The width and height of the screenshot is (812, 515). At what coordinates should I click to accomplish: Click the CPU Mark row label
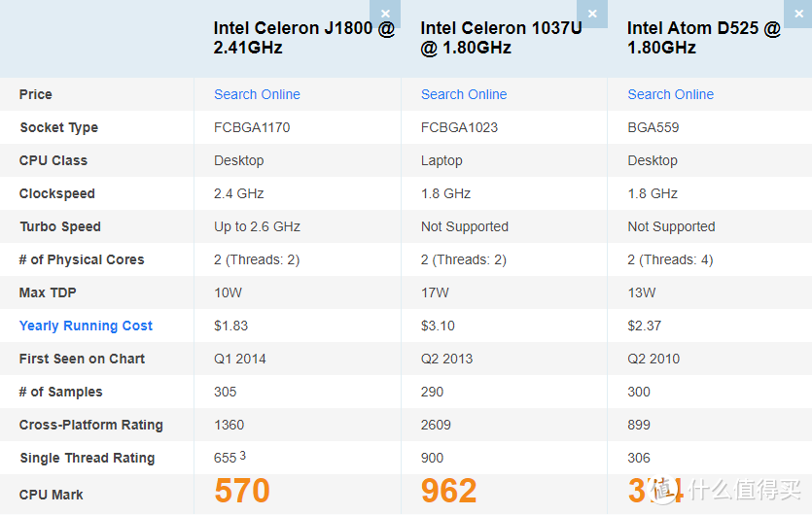[x=52, y=495]
